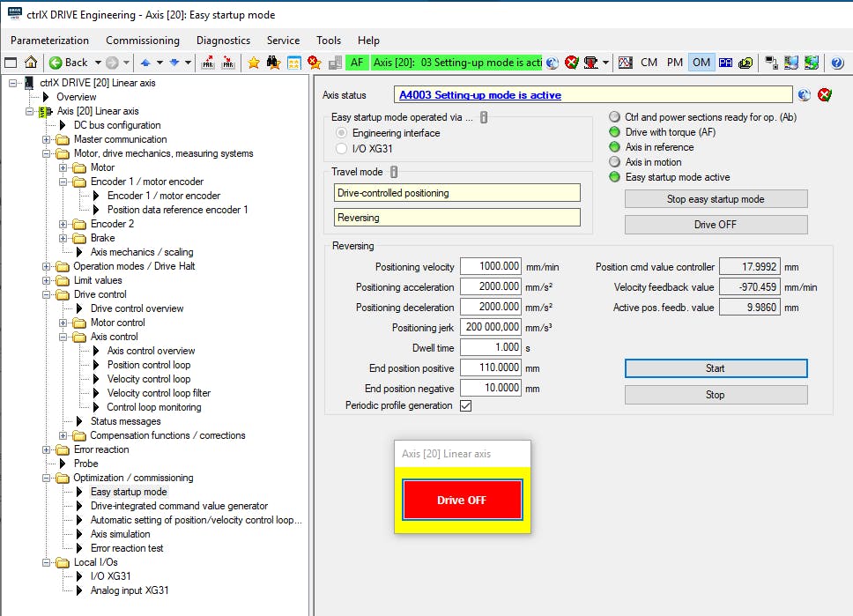Click the toolbar clear error icon (red X with check)
Screen dimensions: 853x616
[571, 63]
